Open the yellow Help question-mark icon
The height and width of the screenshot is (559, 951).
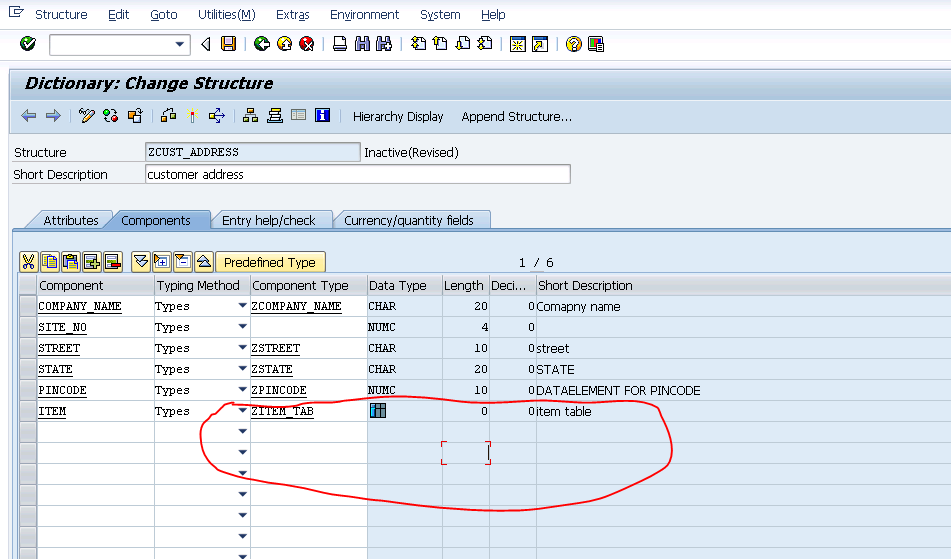click(573, 44)
